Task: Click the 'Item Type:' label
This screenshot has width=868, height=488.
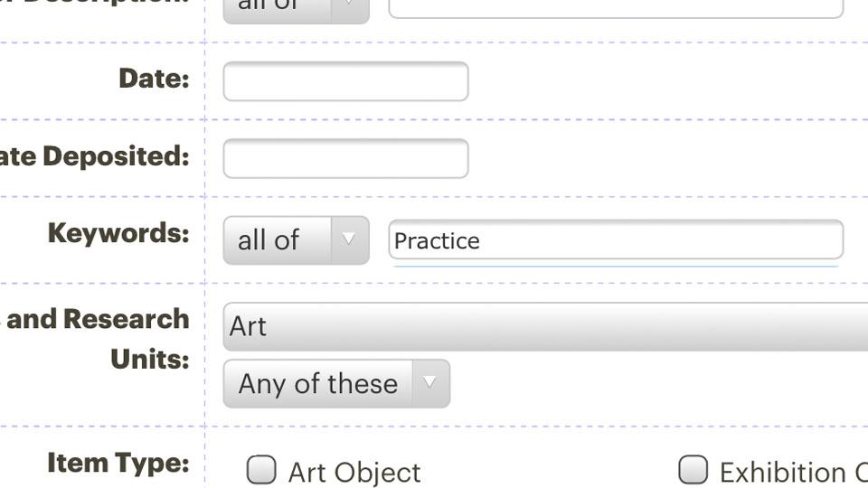Action: 118,464
